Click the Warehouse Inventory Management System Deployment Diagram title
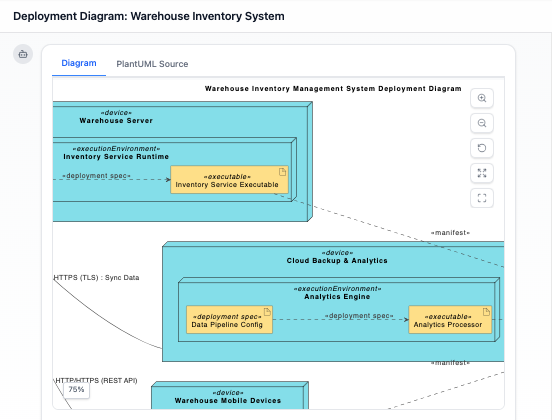Screen dimensions: 552x420 [x=333, y=89]
